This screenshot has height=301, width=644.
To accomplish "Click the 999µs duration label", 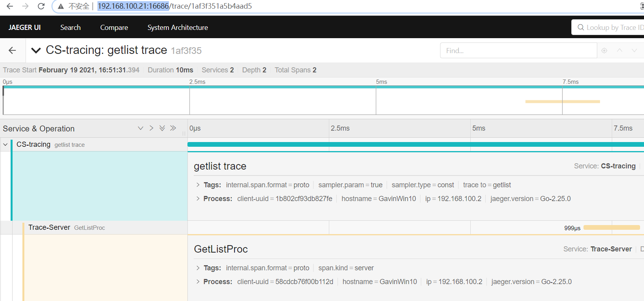I will tap(572, 228).
